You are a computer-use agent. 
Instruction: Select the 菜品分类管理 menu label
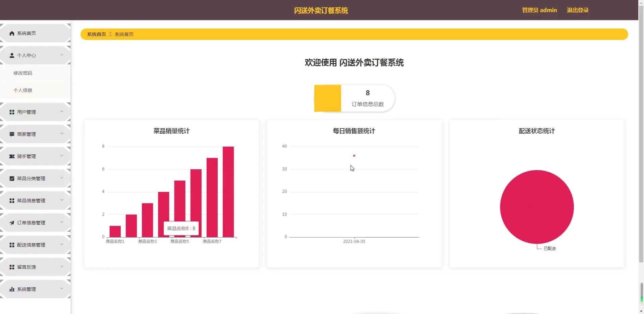tap(31, 178)
